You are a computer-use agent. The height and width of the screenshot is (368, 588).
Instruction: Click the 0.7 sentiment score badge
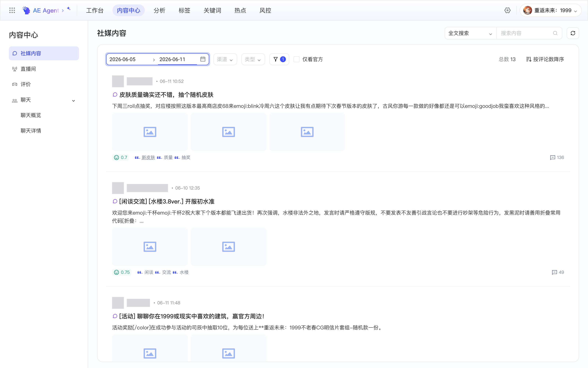[121, 158]
